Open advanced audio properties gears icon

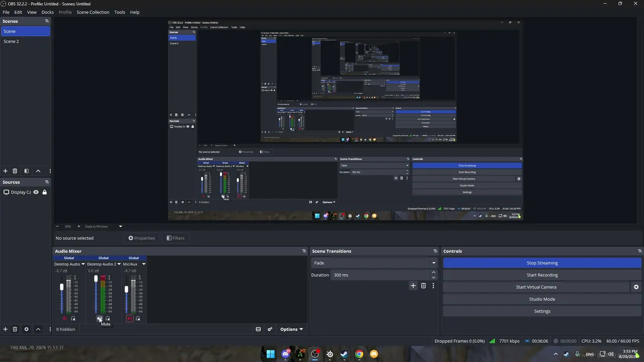(x=270, y=329)
